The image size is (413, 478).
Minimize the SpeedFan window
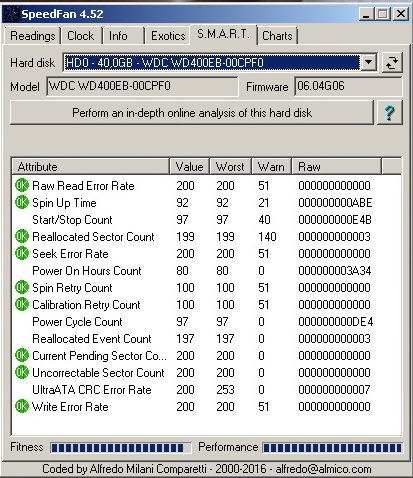tap(366, 14)
